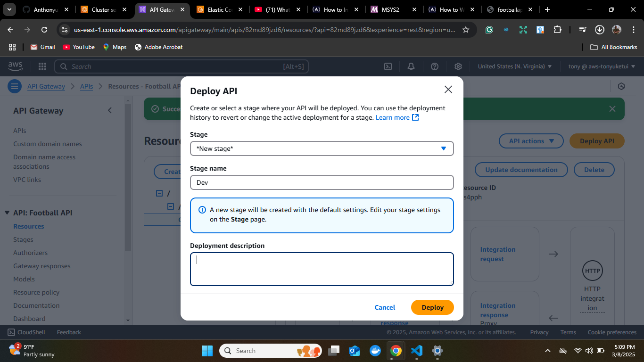Click the Deploy API button on page
Image resolution: width=644 pixels, height=362 pixels.
click(597, 141)
